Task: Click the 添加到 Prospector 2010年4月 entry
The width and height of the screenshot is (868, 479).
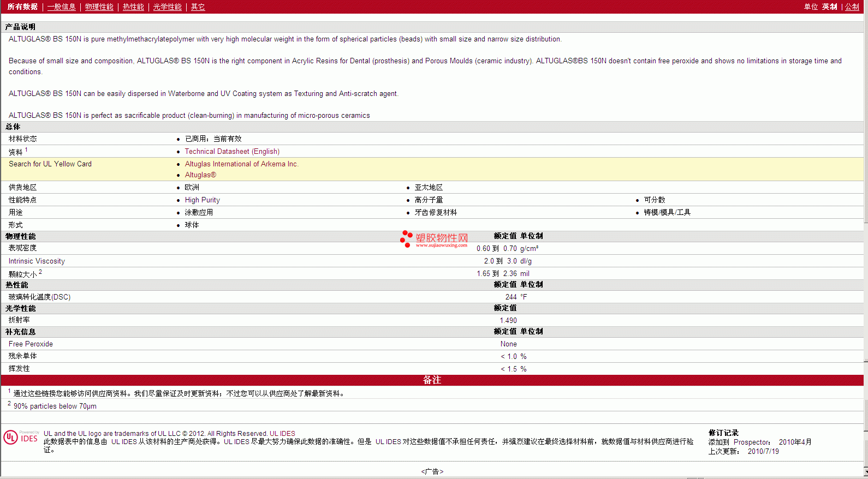Action: point(760,442)
